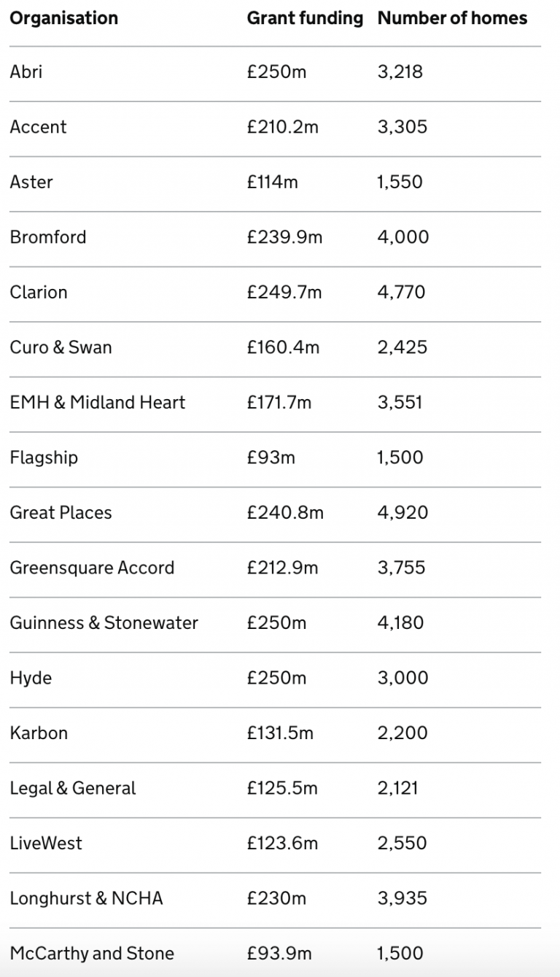Click Flagship's £93m grant value
Screen dimensions: 560x977
[x=271, y=457]
